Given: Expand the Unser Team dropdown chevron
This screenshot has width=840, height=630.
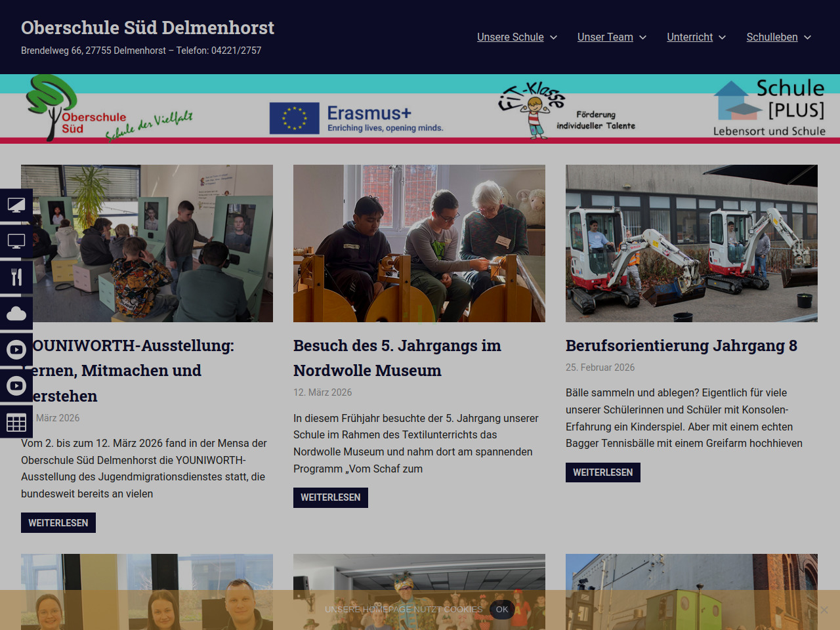Looking at the screenshot, I should (x=643, y=37).
